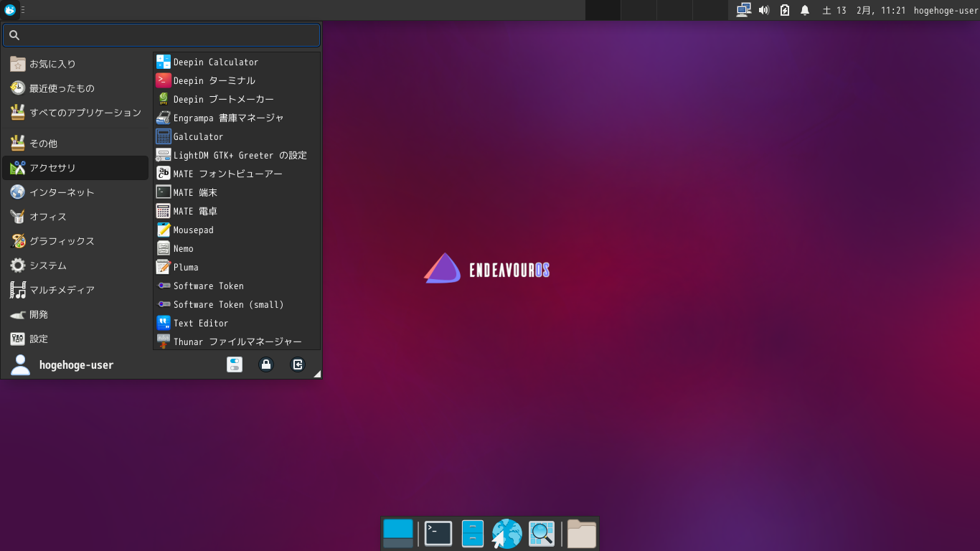
Task: Select すべてのアプリケーション category
Action: click(x=75, y=113)
